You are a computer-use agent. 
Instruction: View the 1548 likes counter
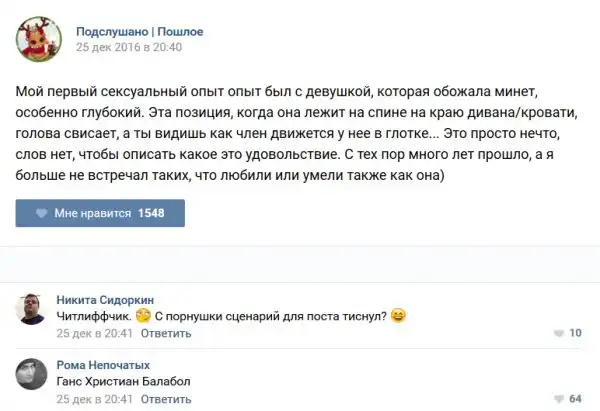[x=151, y=213]
